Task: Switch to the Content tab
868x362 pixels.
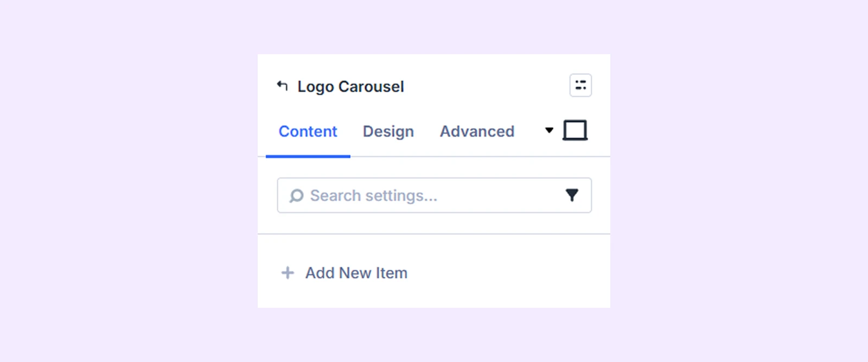Action: [308, 132]
